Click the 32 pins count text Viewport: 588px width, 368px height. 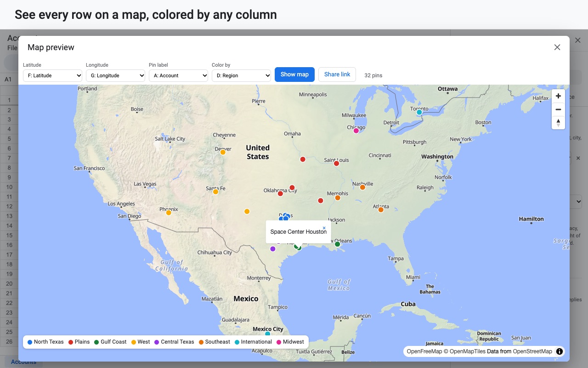(373, 75)
